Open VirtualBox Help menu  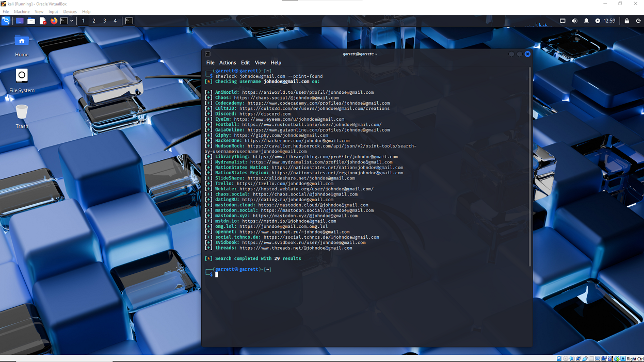click(x=86, y=11)
